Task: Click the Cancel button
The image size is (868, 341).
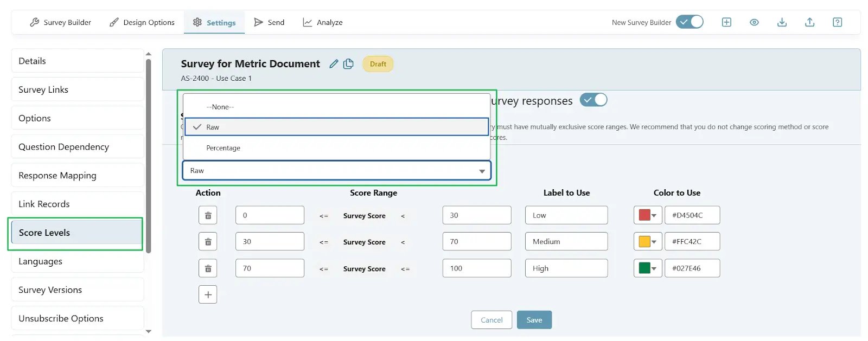Action: 492,320
